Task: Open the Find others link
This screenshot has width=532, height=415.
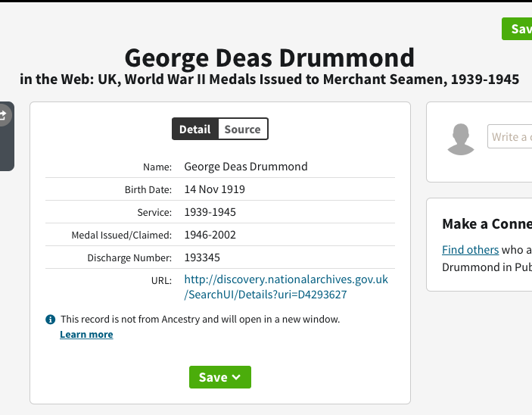Action: (x=470, y=250)
